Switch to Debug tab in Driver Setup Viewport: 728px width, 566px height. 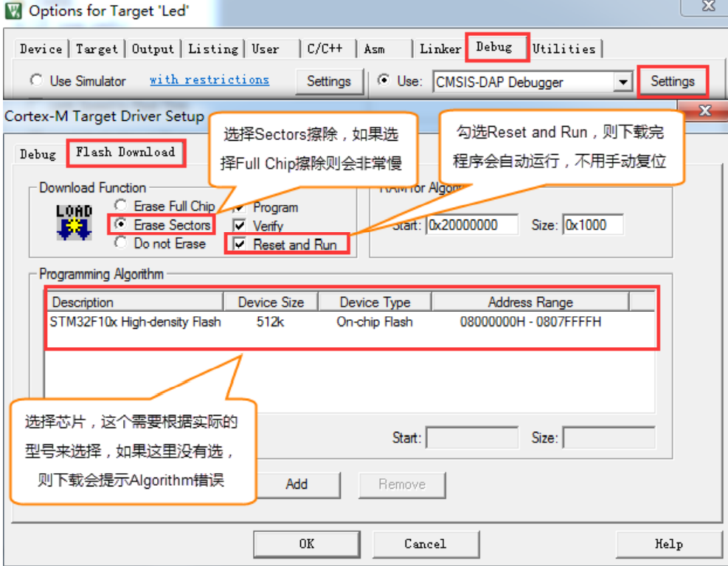(x=38, y=154)
